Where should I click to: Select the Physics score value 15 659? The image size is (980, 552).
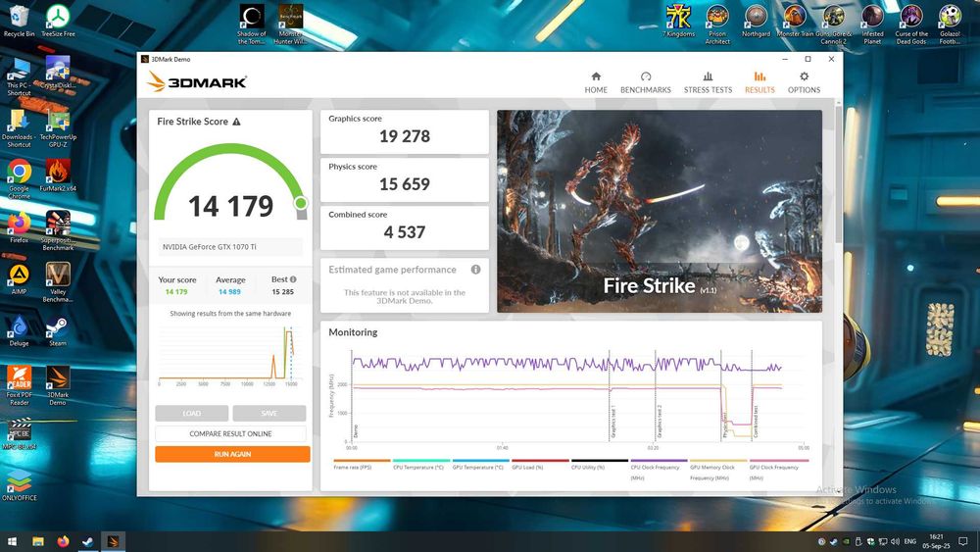(x=405, y=184)
